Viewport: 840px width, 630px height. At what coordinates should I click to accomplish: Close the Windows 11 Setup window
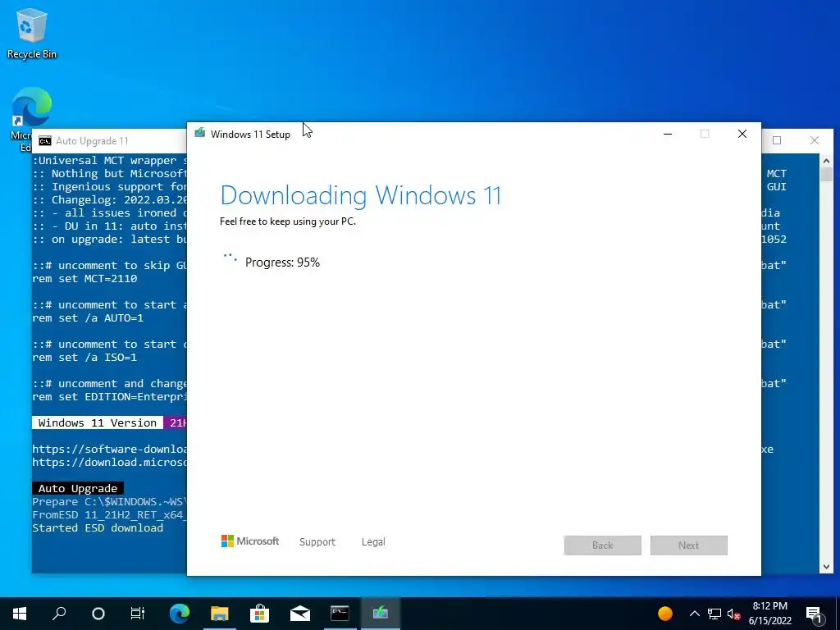coord(742,134)
